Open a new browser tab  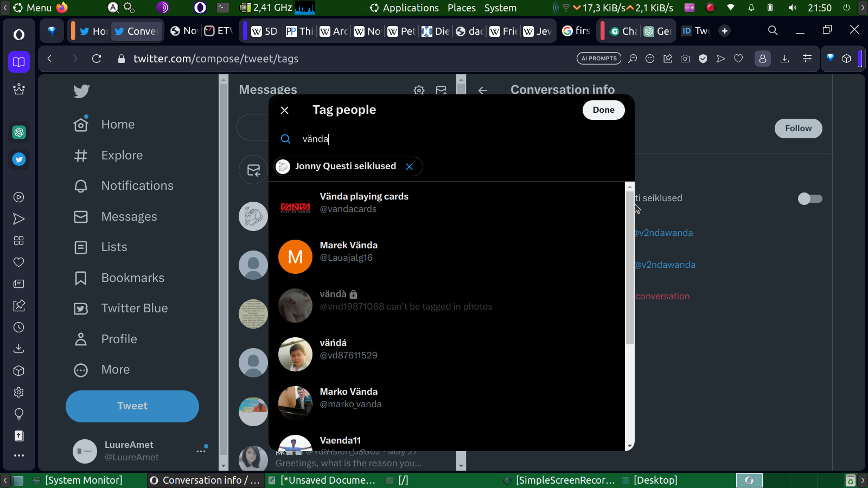tap(725, 31)
